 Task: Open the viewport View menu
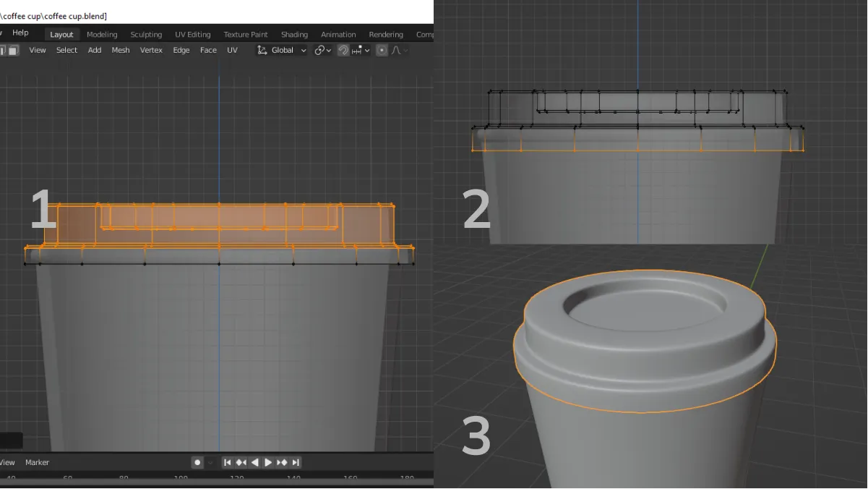[38, 51]
